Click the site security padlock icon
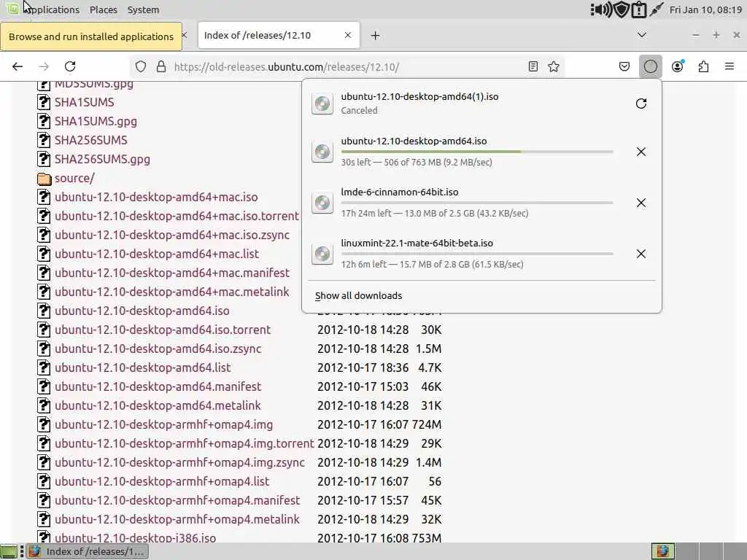The height and width of the screenshot is (560, 747). pyautogui.click(x=161, y=66)
